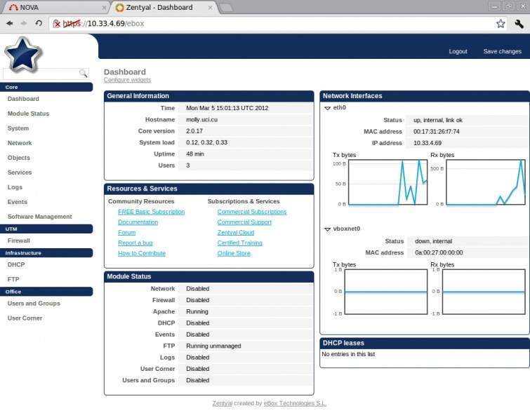This screenshot has height=420, width=530.
Task: Click Save changes in the header
Action: tap(503, 51)
